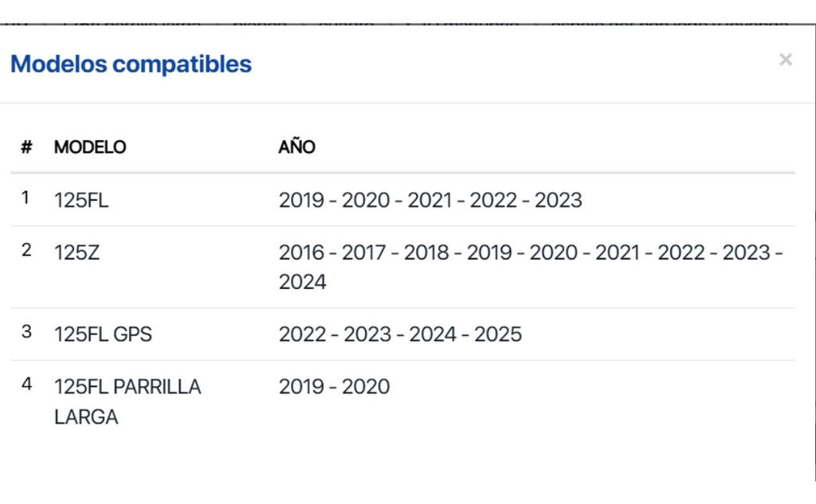Click the AÑO column header
Viewport: 816px width, 504px height.
coord(296,147)
